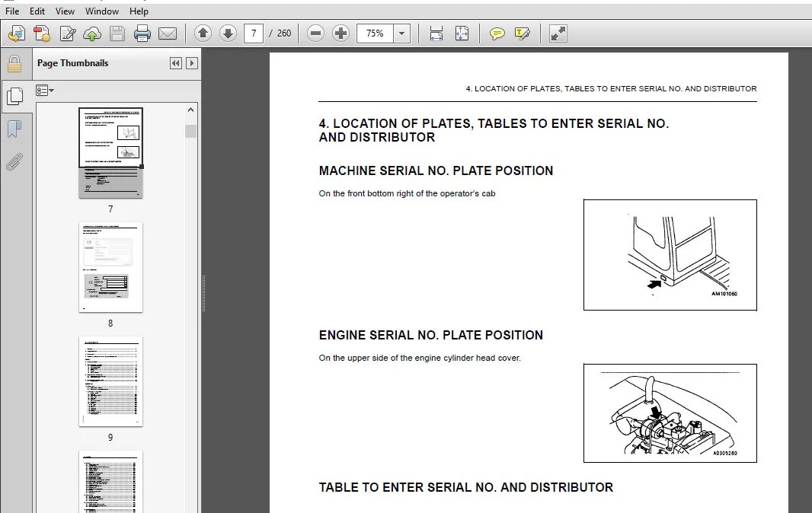Go to next page with down arrow
The image size is (812, 513).
pos(228,33)
